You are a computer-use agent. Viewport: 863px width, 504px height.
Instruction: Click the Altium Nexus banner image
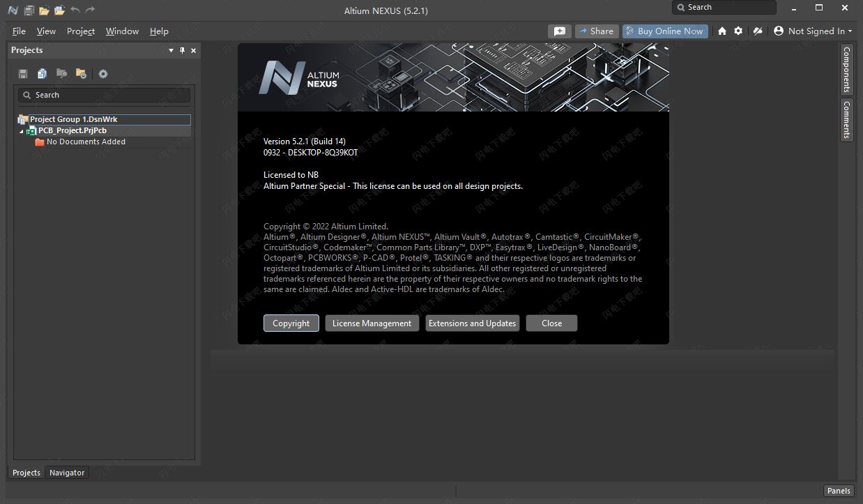(453, 77)
